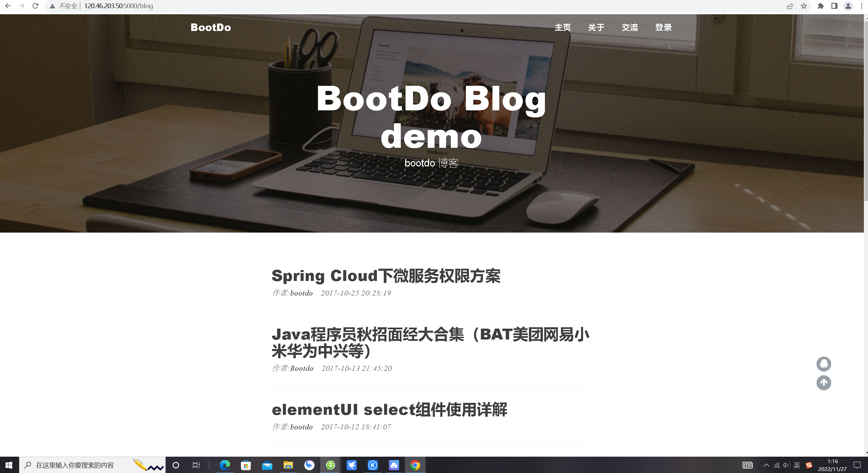Reload the current blog page
868x473 pixels.
[x=35, y=6]
